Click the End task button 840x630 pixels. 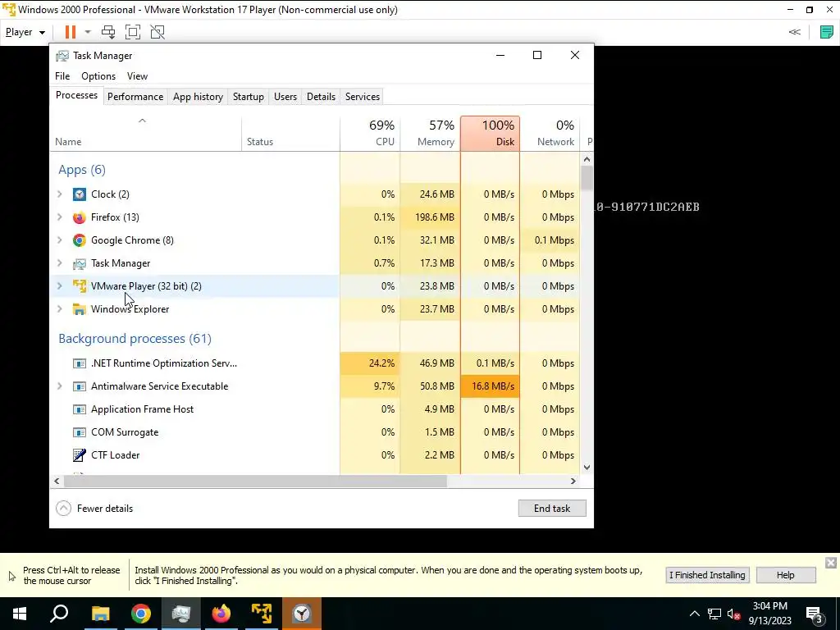552,509
